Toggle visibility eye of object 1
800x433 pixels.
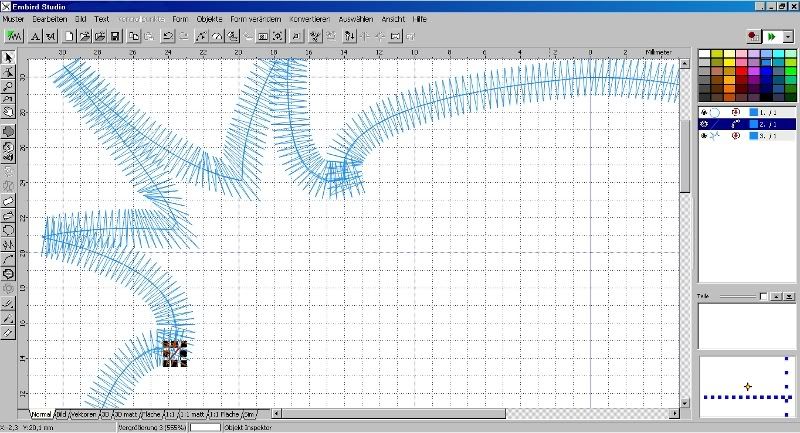(x=704, y=112)
